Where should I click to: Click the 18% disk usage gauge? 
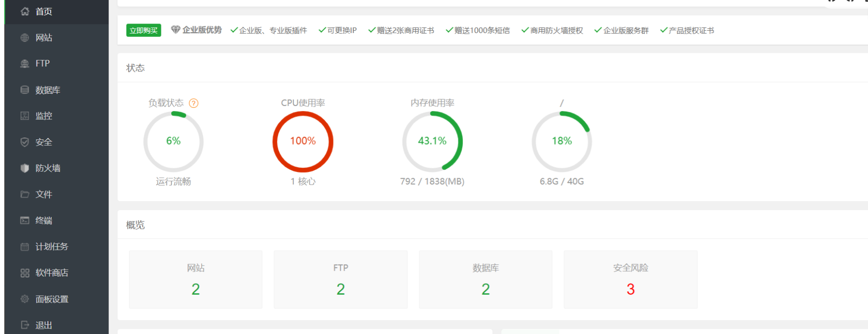pos(562,141)
